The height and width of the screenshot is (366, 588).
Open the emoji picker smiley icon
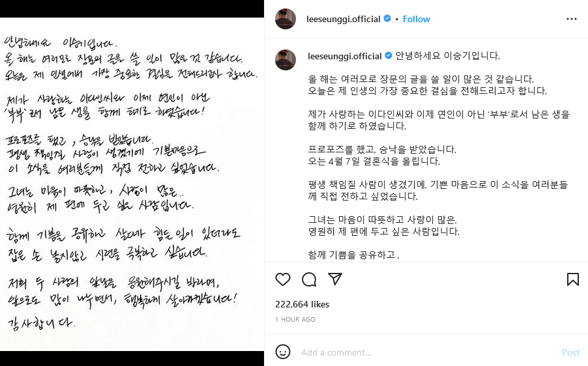coord(283,352)
